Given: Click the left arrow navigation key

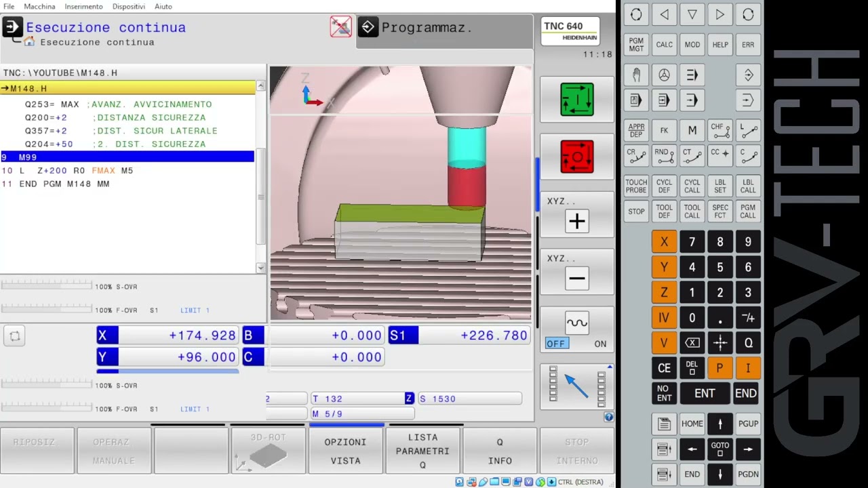Looking at the screenshot, I should click(692, 449).
